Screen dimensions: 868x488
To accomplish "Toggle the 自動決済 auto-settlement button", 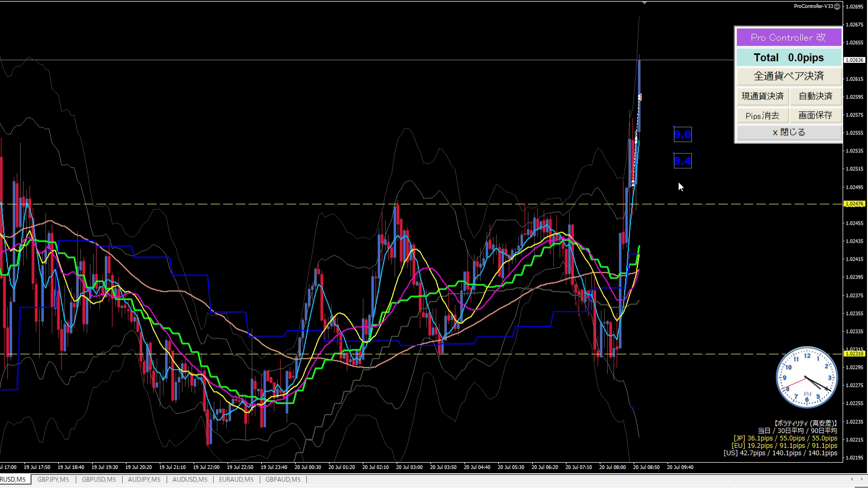I will [x=815, y=96].
